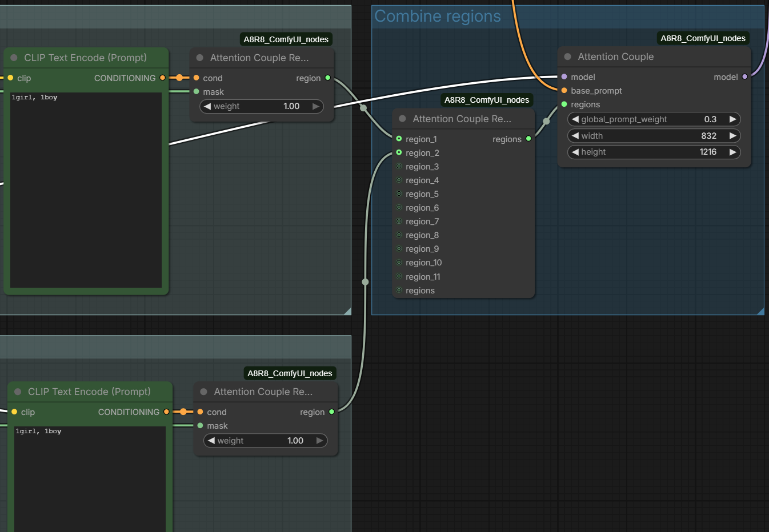769x532 pixels.
Task: Toggle collapse dot on lower Attention Couple Re... weight node
Action: tap(203, 392)
